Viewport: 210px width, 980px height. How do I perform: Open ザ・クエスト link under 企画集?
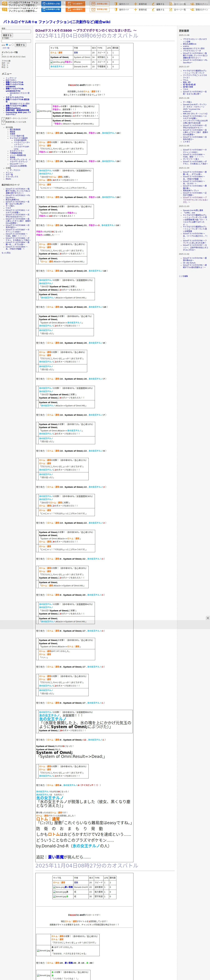(x=15, y=170)
